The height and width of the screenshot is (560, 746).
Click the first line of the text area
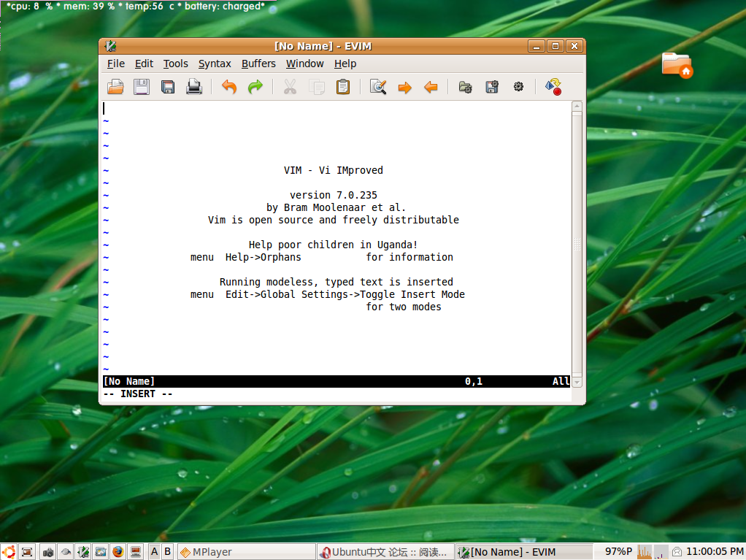pos(337,109)
